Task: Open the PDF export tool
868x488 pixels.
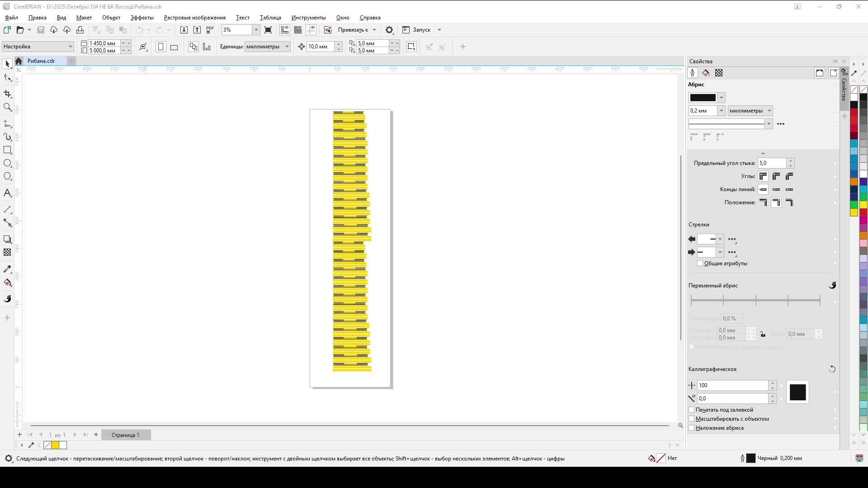Action: click(210, 29)
